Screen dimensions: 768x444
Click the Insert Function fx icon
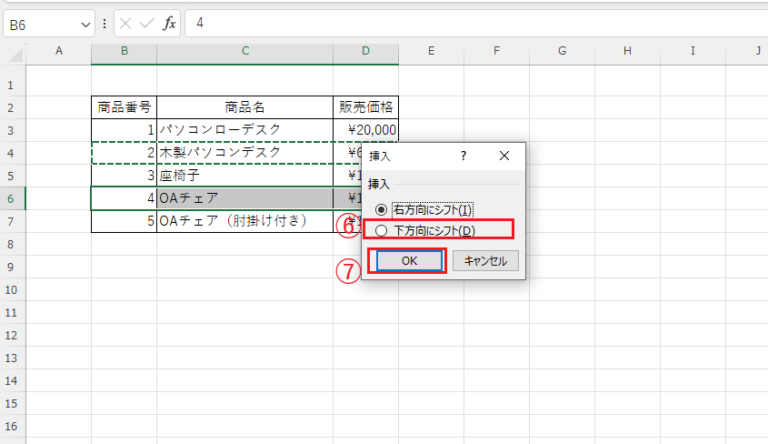click(x=170, y=21)
